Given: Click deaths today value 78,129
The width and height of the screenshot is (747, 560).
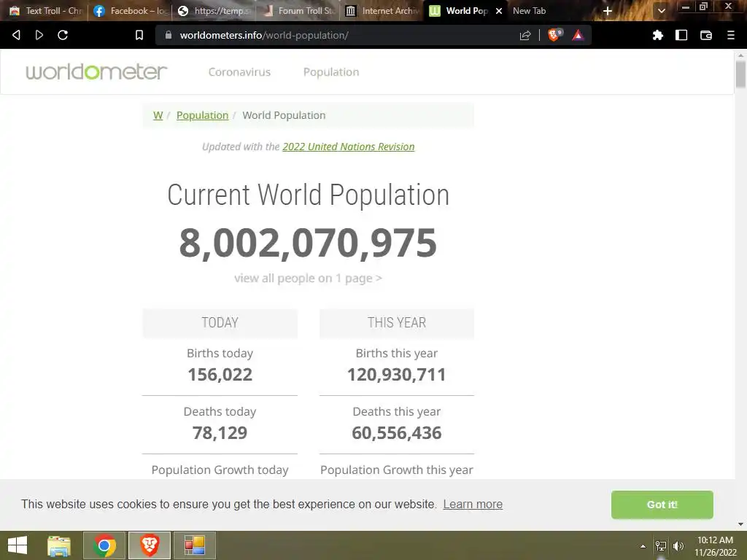Looking at the screenshot, I should point(220,433).
